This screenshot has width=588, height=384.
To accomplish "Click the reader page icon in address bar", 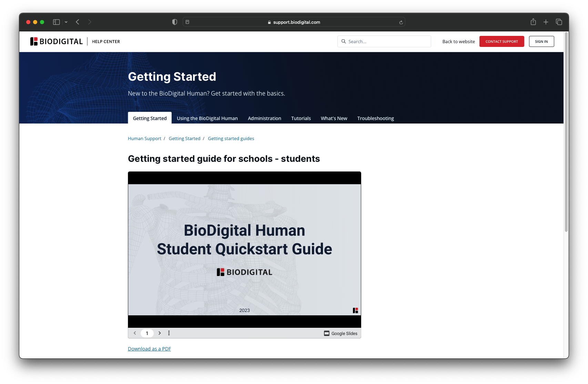I will pyautogui.click(x=187, y=22).
